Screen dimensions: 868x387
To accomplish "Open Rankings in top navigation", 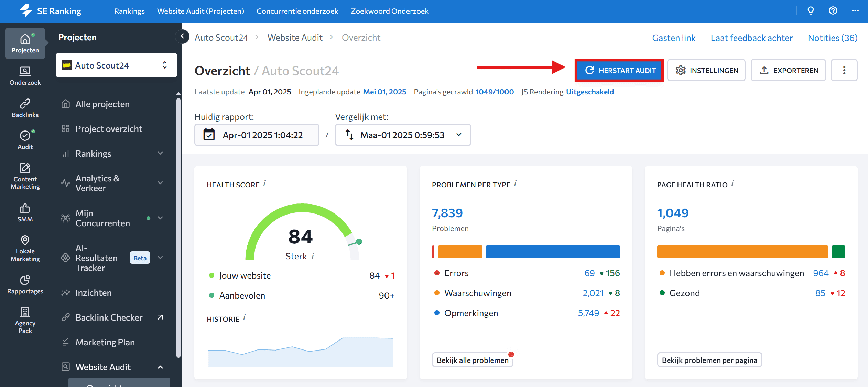I will click(129, 11).
